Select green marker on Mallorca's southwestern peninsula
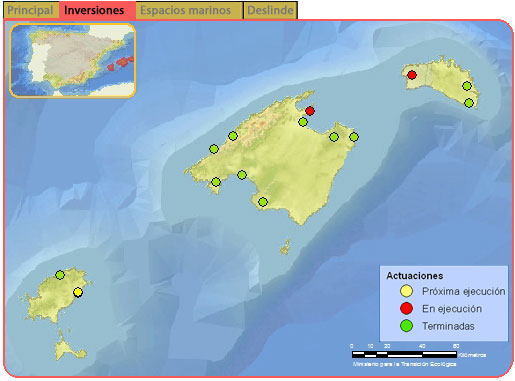The height and width of the screenshot is (381, 515). pyautogui.click(x=216, y=182)
